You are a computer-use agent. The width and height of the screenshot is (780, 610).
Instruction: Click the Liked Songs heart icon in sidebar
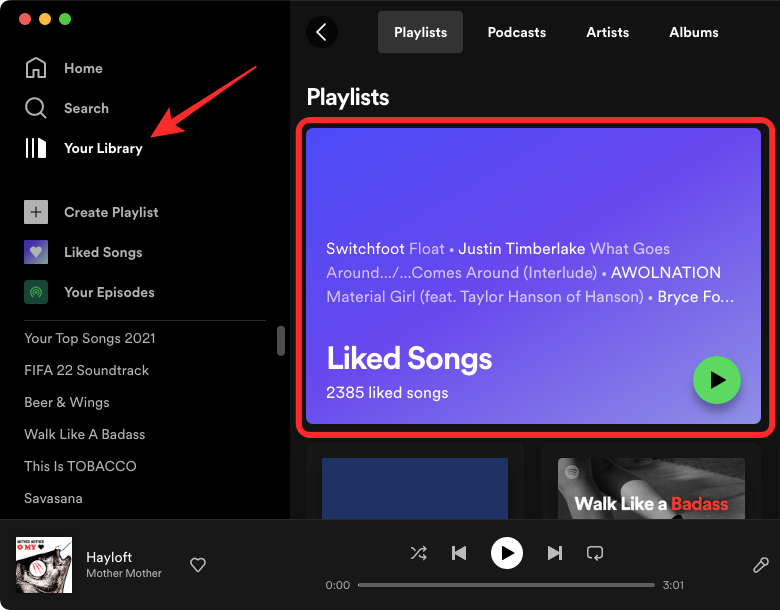point(36,252)
